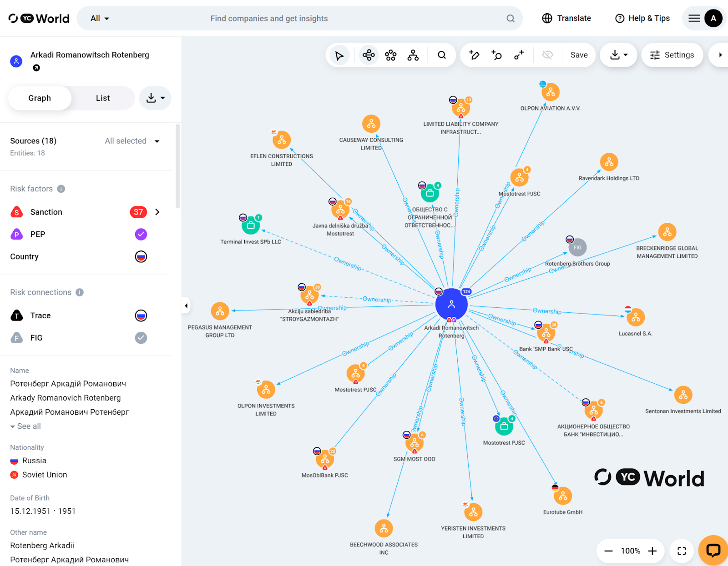Select the Lucasnel S.A. node

(x=636, y=317)
